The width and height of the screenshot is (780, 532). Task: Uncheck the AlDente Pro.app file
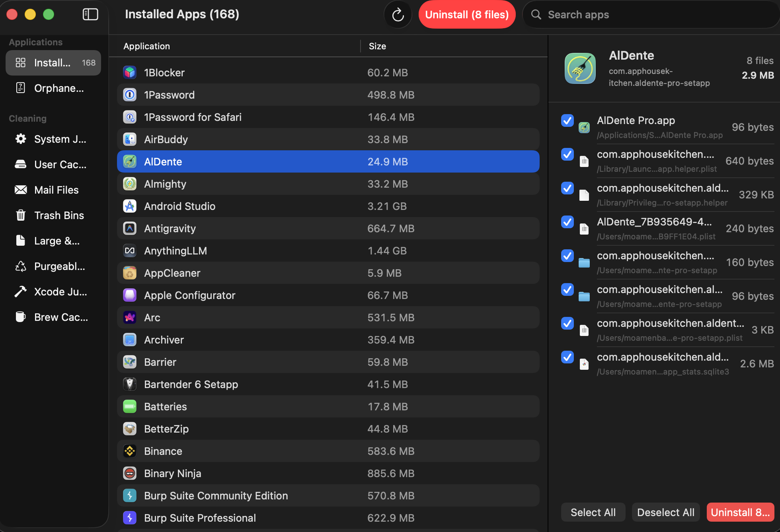click(x=567, y=120)
